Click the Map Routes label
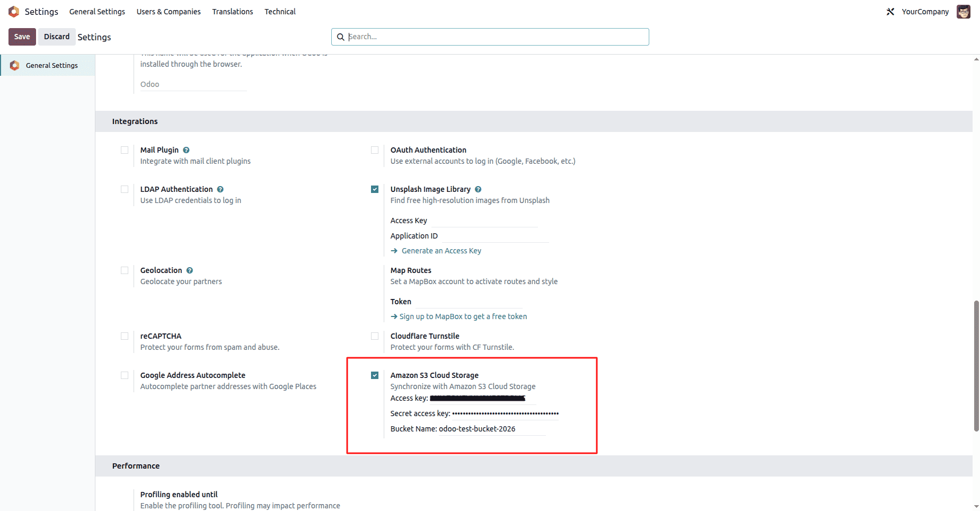 (411, 270)
